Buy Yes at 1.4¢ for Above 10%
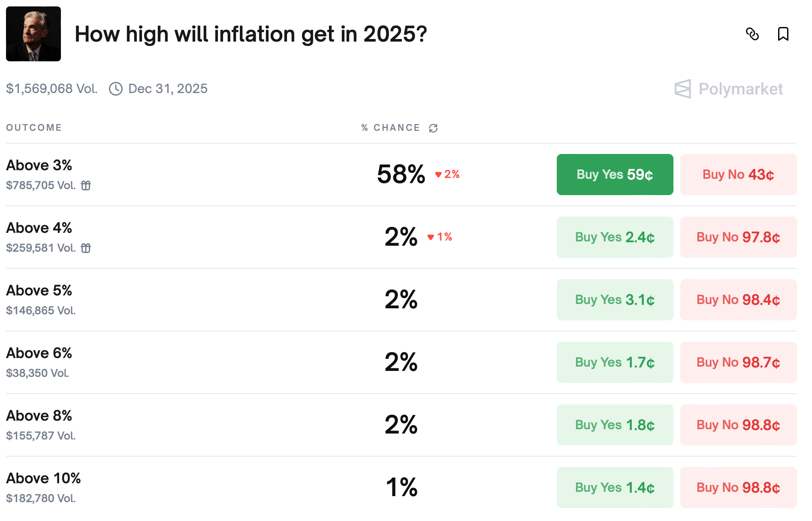 [x=615, y=488]
